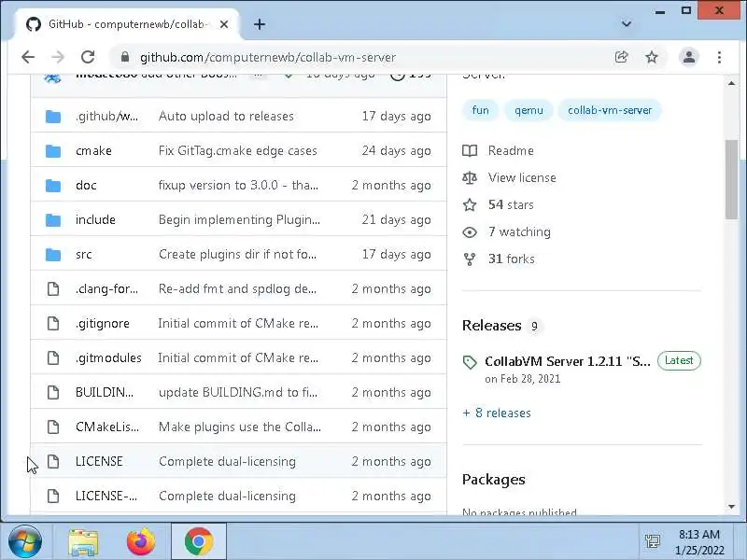Open the LICENSE file
Screen dimensions: 747x560
[x=99, y=461]
